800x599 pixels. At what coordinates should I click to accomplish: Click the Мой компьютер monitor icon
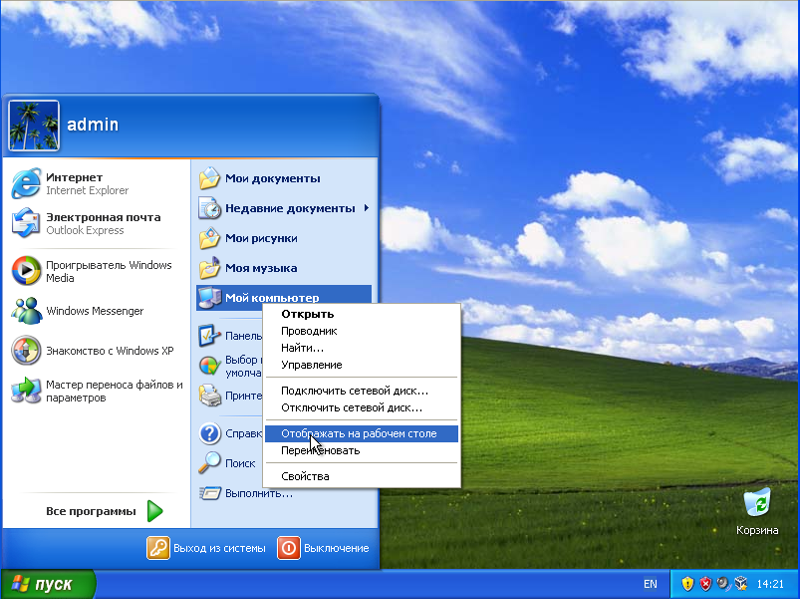[209, 298]
